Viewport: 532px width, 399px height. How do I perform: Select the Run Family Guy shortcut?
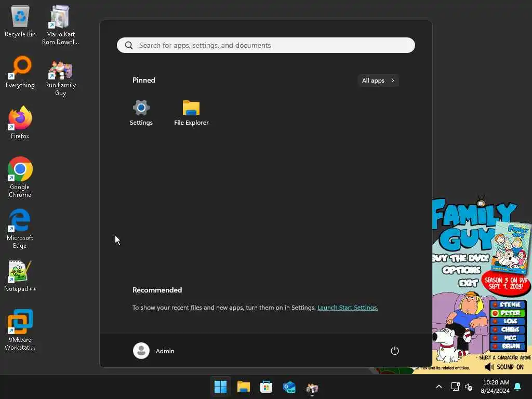(60, 78)
